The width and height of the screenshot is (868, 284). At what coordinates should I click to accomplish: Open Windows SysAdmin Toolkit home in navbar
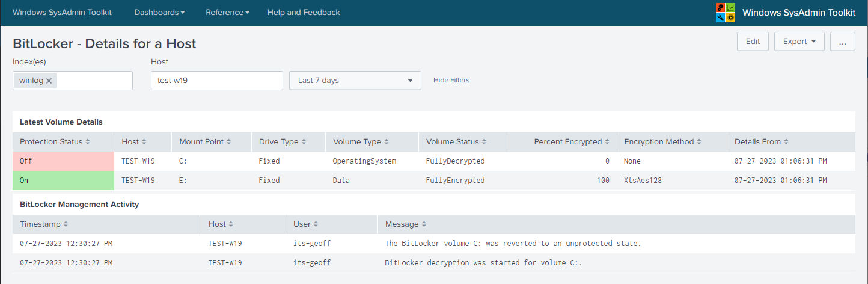[x=62, y=13]
